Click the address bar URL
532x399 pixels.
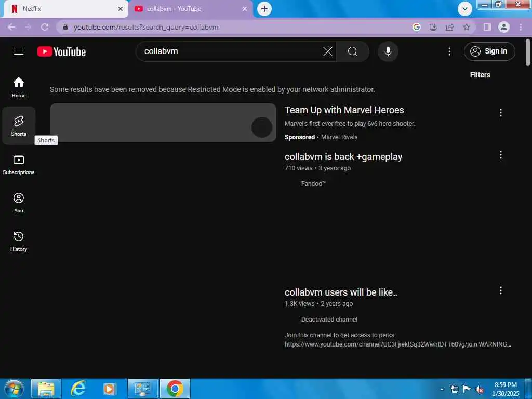click(146, 27)
